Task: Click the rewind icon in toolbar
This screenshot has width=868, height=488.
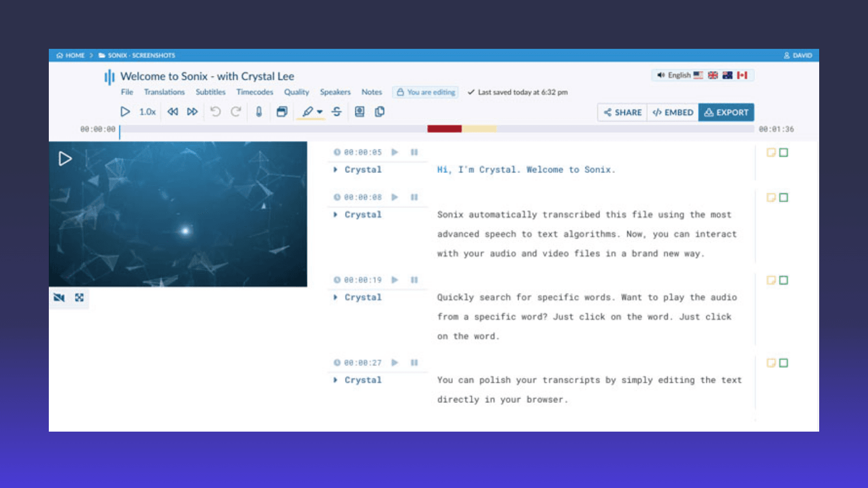Action: click(173, 112)
